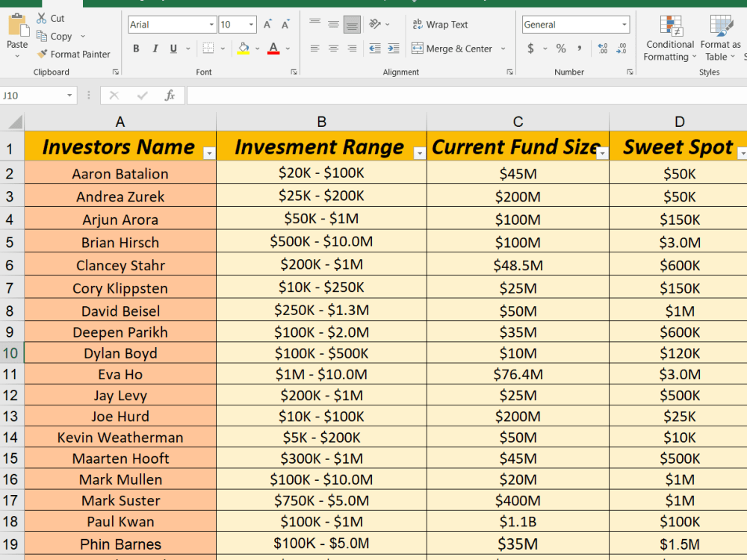Viewport: 747px width, 560px height.
Task: Apply Percent Style format
Action: tap(561, 48)
